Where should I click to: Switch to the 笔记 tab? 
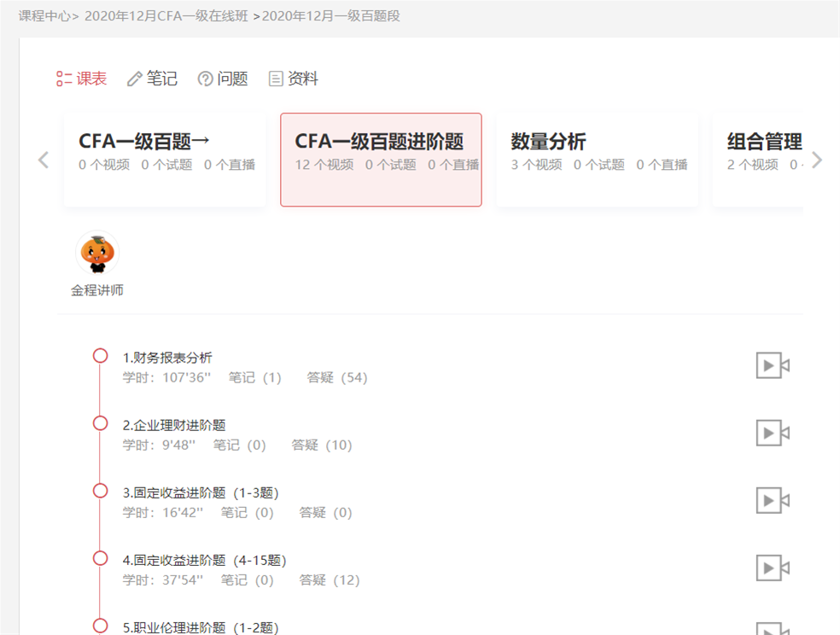[x=152, y=79]
